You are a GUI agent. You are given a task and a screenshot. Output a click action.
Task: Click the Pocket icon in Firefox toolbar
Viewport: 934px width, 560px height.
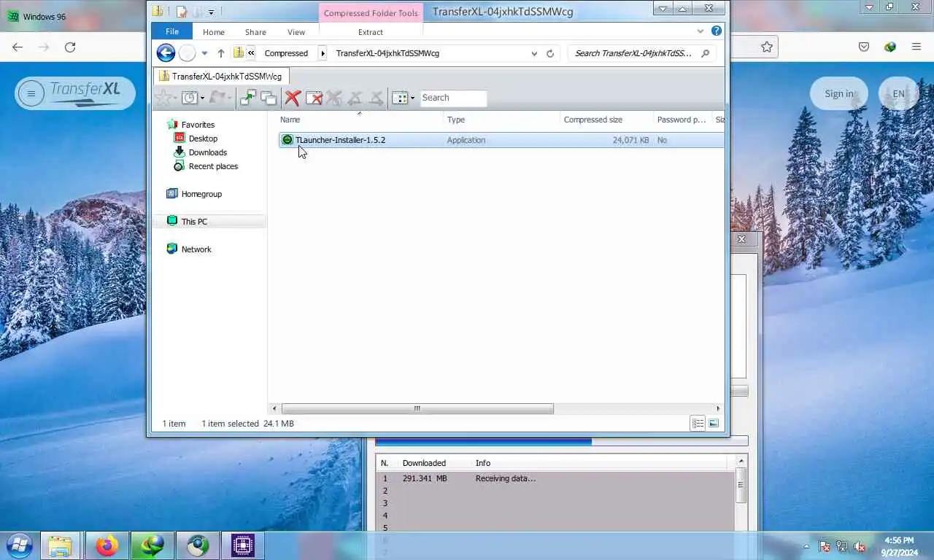pos(864,47)
